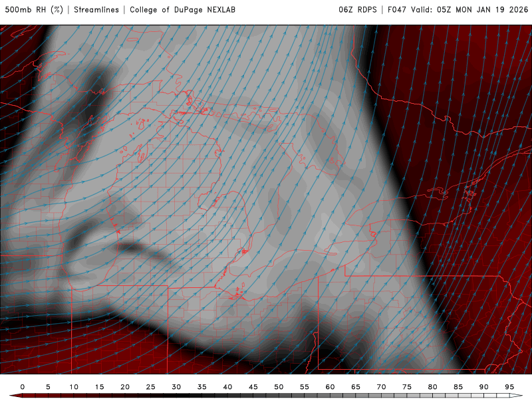This screenshot has height=399, width=532.
Task: Click the "65" label on the color scale
Action: 356,387
